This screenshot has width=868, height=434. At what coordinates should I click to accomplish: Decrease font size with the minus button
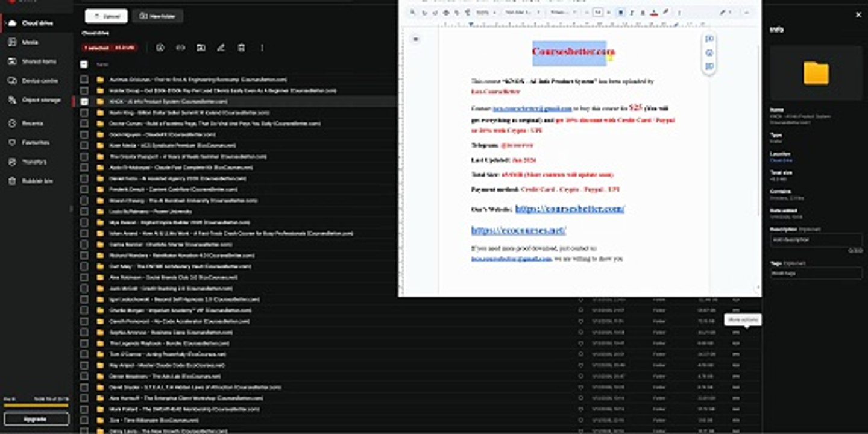coord(587,12)
